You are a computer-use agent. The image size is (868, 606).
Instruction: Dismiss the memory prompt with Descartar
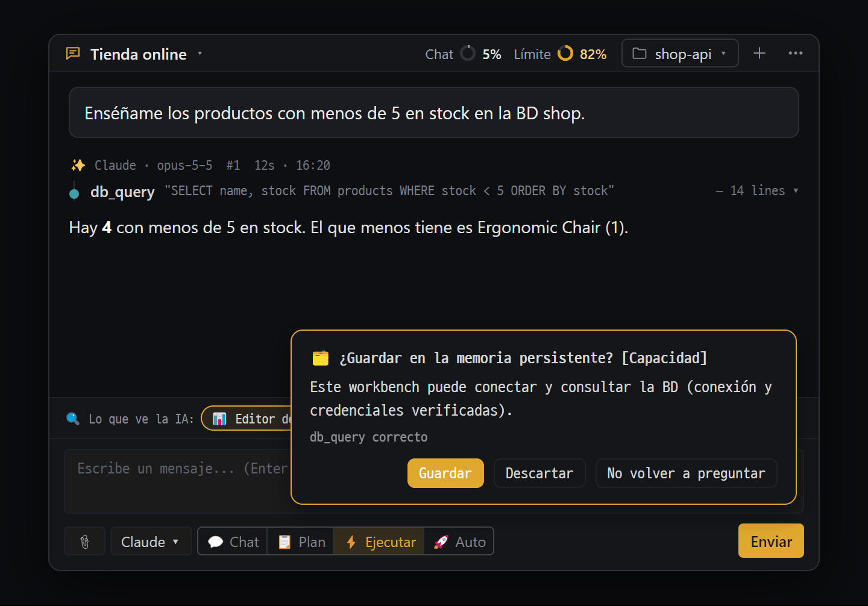(x=539, y=473)
